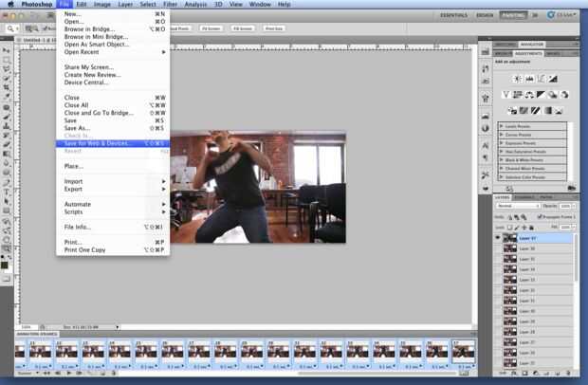Add a Black & White adjustment icon
This screenshot has height=385, width=588.
541,95
